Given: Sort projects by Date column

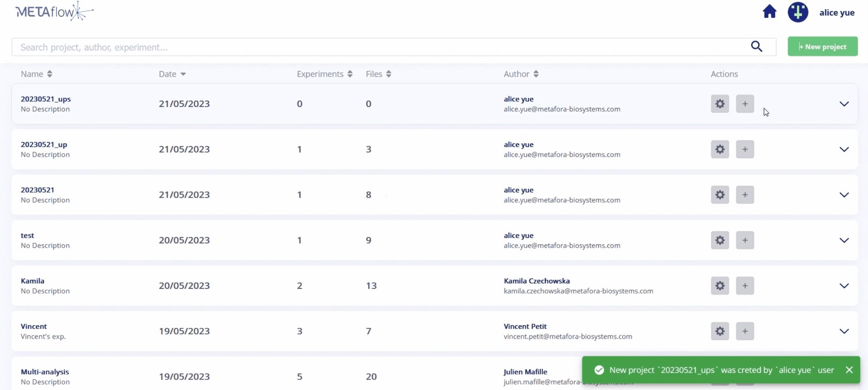Looking at the screenshot, I should coord(172,74).
